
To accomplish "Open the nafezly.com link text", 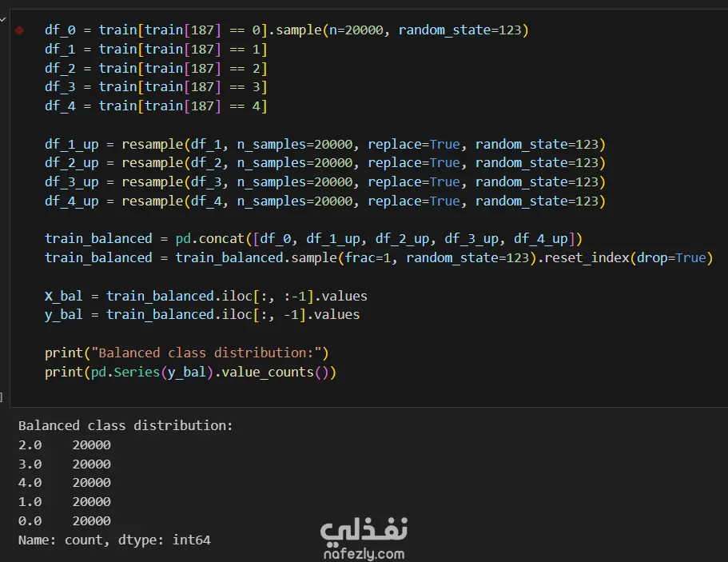I will [x=364, y=553].
